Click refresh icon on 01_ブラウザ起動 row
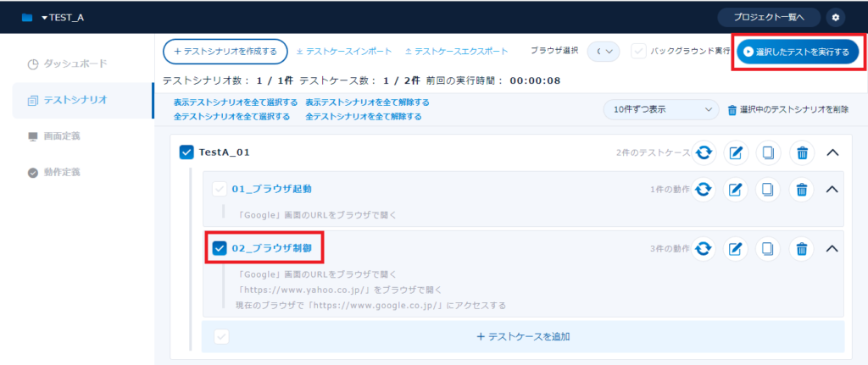This screenshot has width=868, height=365. coord(703,190)
